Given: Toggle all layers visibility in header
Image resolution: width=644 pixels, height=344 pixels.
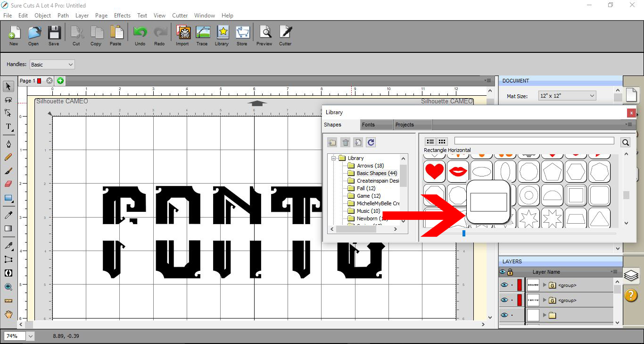Looking at the screenshot, I should pyautogui.click(x=503, y=272).
